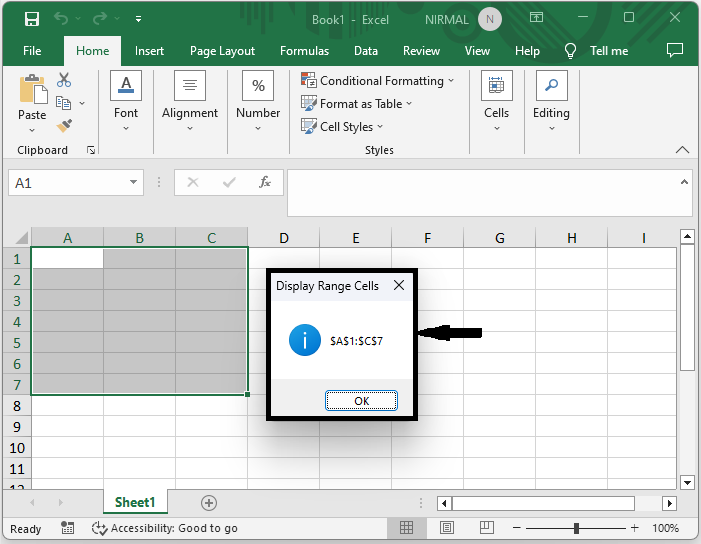
Task: Switch to Page Layout view
Action: (x=447, y=528)
